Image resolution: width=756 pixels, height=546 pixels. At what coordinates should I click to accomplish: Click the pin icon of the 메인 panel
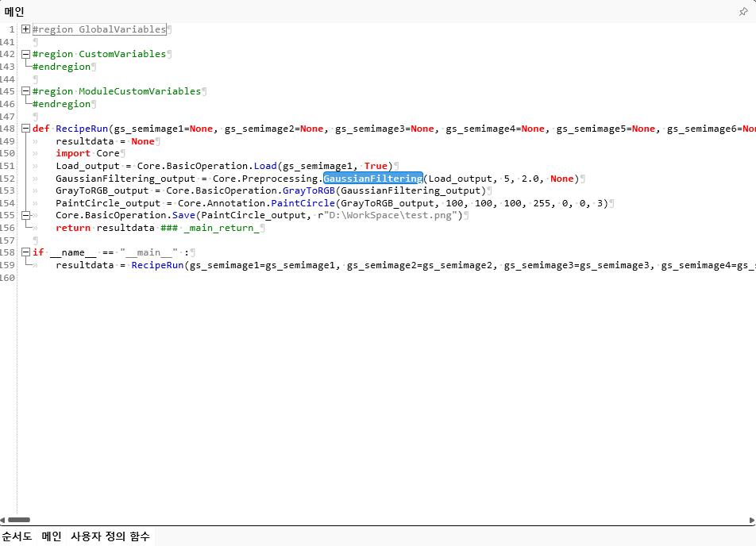743,12
